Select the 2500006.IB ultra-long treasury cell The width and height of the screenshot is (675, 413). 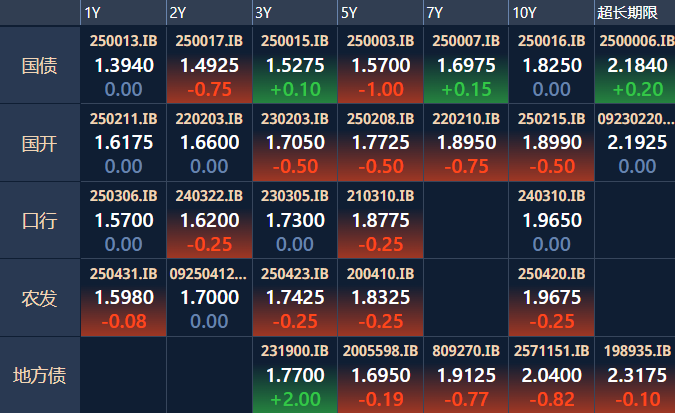(x=635, y=65)
